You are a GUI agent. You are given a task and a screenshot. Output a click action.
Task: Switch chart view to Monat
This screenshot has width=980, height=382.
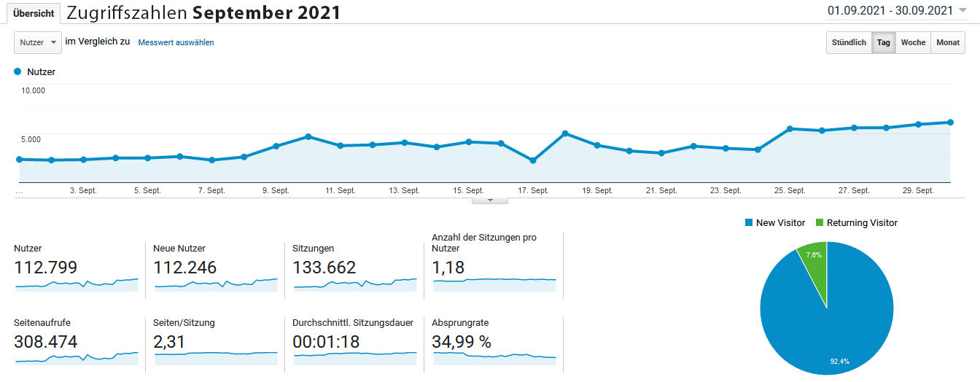[x=947, y=42]
